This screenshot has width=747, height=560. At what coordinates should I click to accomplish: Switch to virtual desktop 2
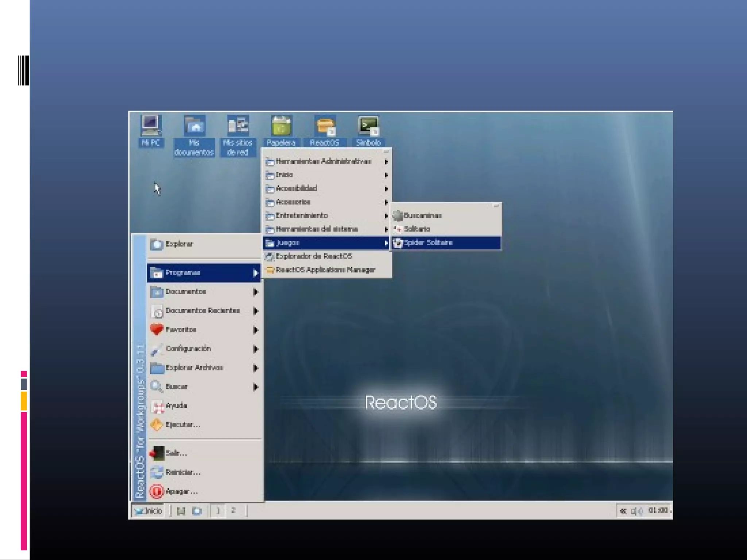pos(233,511)
